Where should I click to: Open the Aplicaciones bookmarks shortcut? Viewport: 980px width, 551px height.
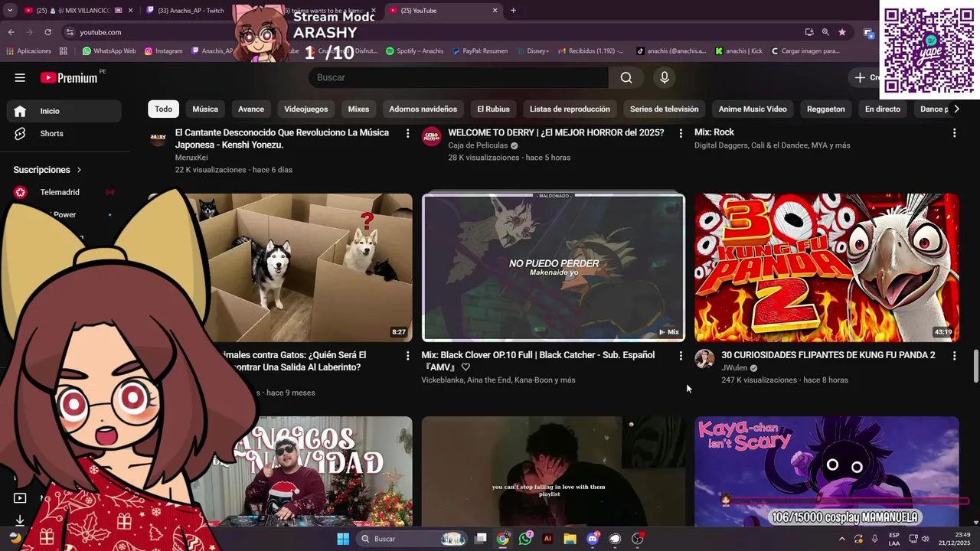click(29, 51)
